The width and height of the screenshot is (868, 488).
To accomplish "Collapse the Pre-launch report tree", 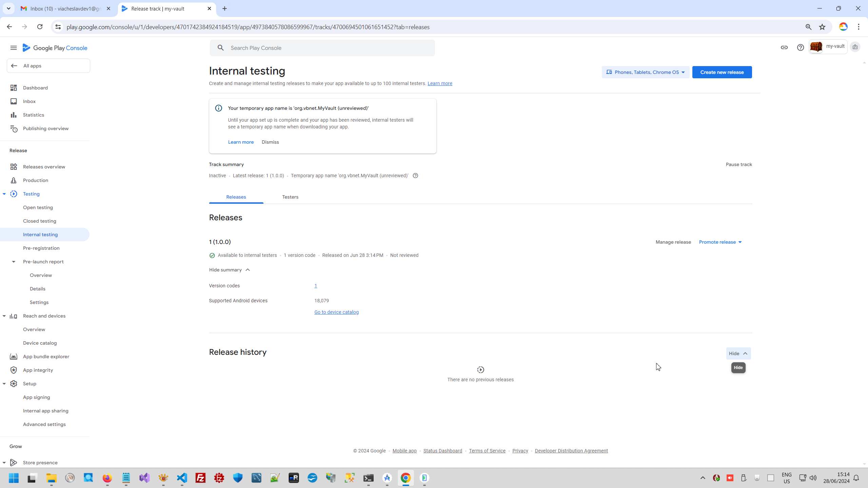I will 14,262.
